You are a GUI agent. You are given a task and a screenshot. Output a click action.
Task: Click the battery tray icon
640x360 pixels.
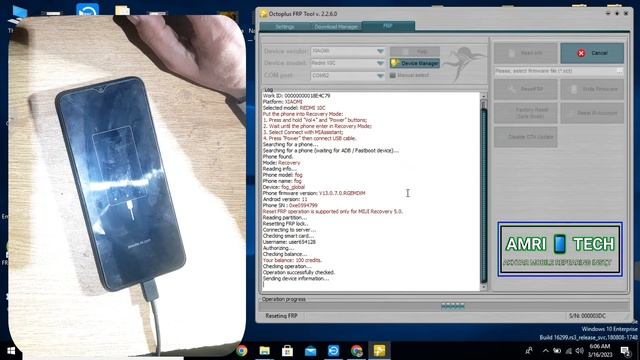[x=557, y=351]
